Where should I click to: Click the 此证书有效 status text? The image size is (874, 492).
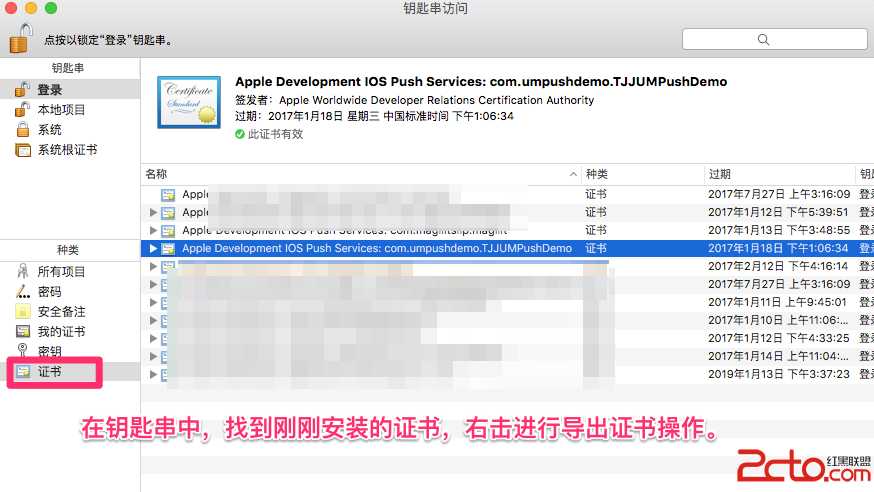click(275, 134)
